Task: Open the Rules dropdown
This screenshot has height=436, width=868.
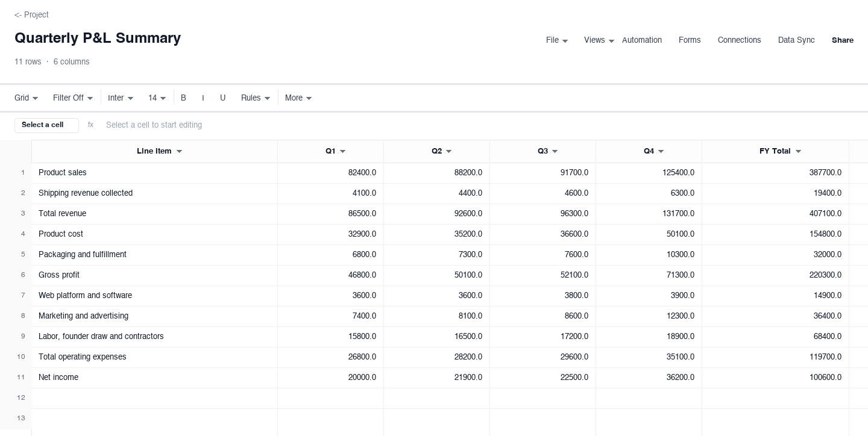Action: coord(256,98)
